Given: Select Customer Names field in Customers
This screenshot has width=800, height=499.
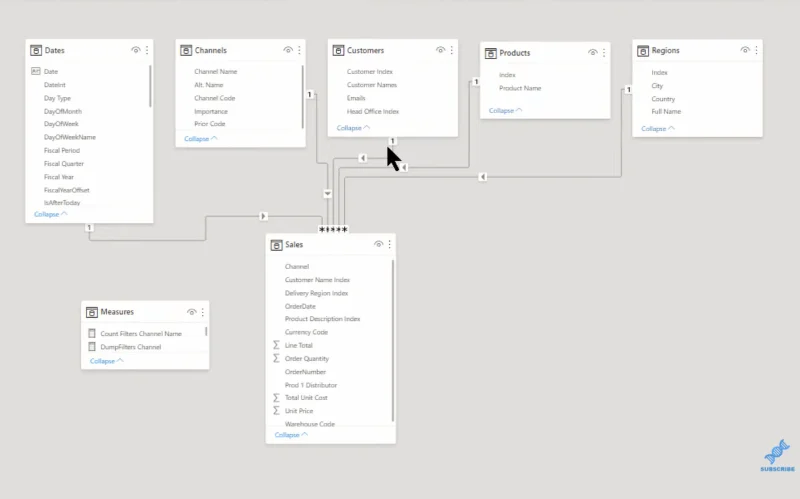Looking at the screenshot, I should coord(372,85).
